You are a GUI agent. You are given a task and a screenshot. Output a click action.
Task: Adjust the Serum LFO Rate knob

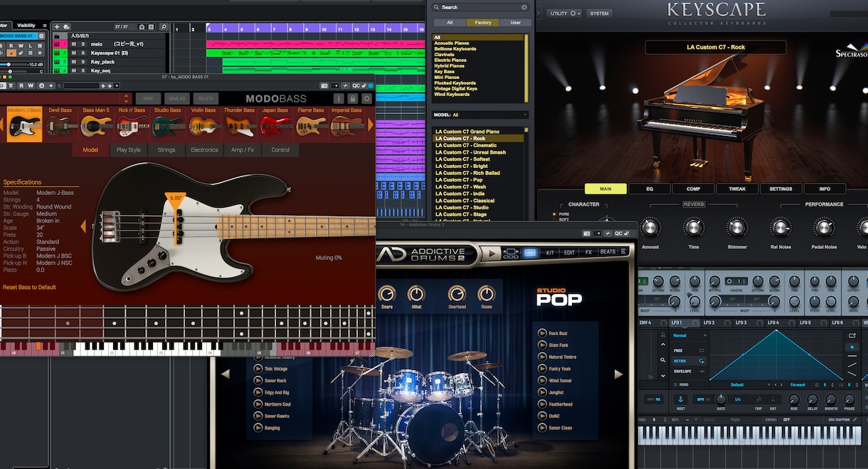[x=721, y=400]
